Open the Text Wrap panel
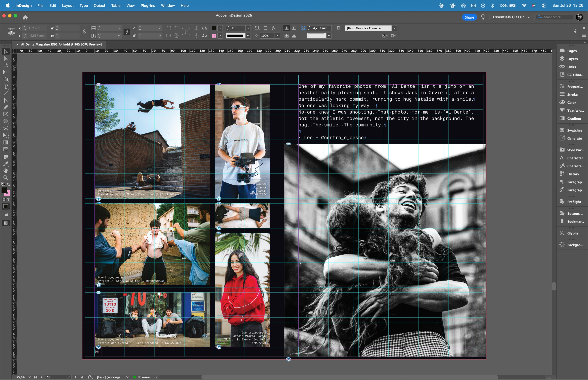 [x=572, y=111]
